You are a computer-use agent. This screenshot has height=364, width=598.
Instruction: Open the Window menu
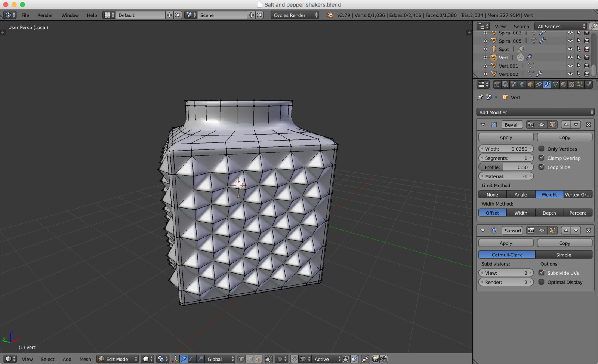pyautogui.click(x=70, y=15)
